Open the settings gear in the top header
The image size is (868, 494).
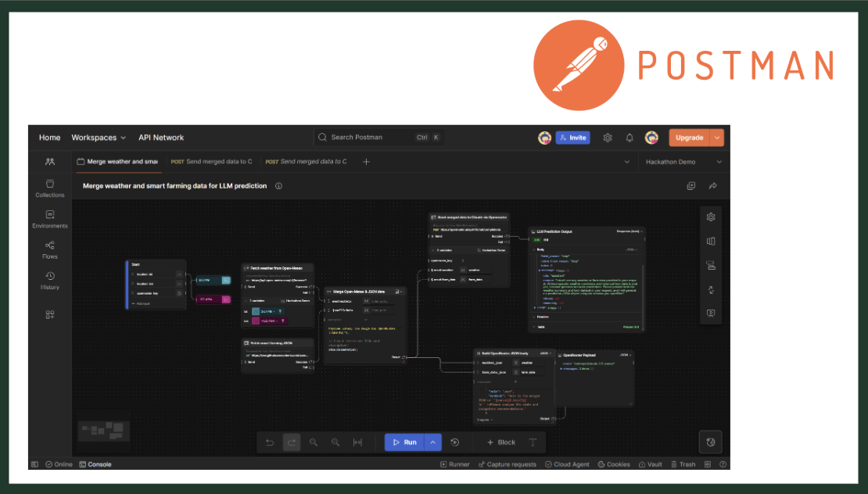pos(608,138)
